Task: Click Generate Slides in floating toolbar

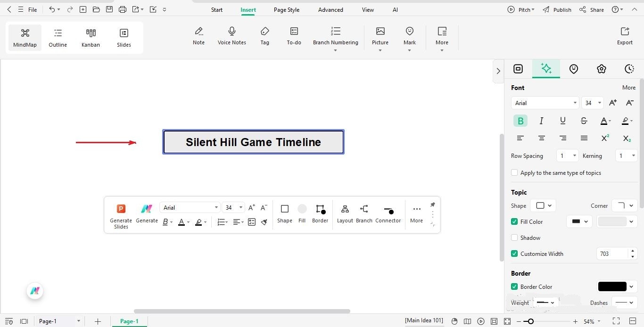Action: pyautogui.click(x=121, y=216)
